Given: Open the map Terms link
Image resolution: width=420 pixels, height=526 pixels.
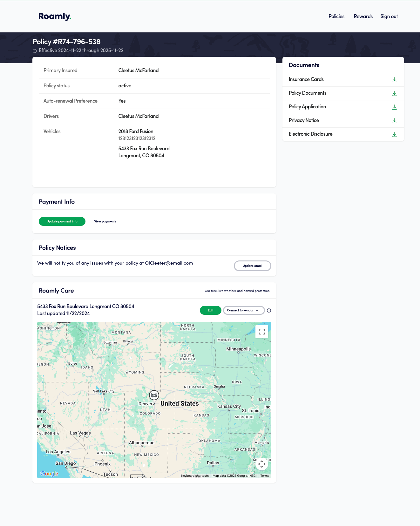Looking at the screenshot, I should click(265, 476).
